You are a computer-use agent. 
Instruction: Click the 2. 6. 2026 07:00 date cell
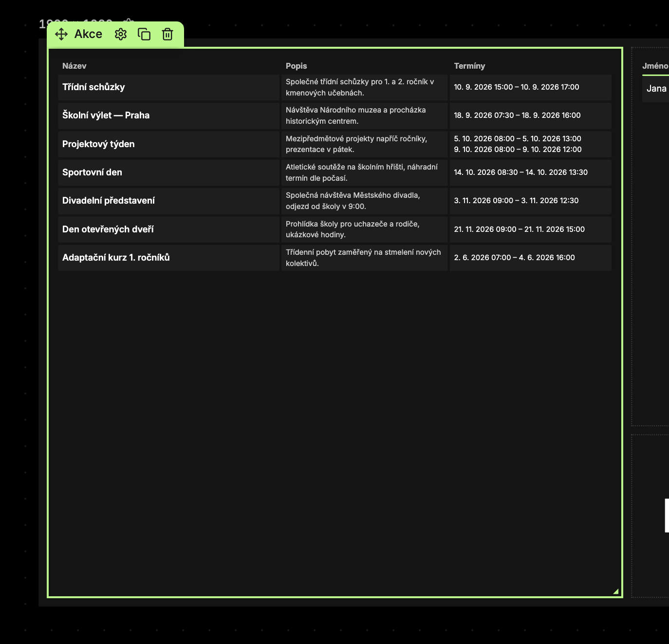(530, 258)
